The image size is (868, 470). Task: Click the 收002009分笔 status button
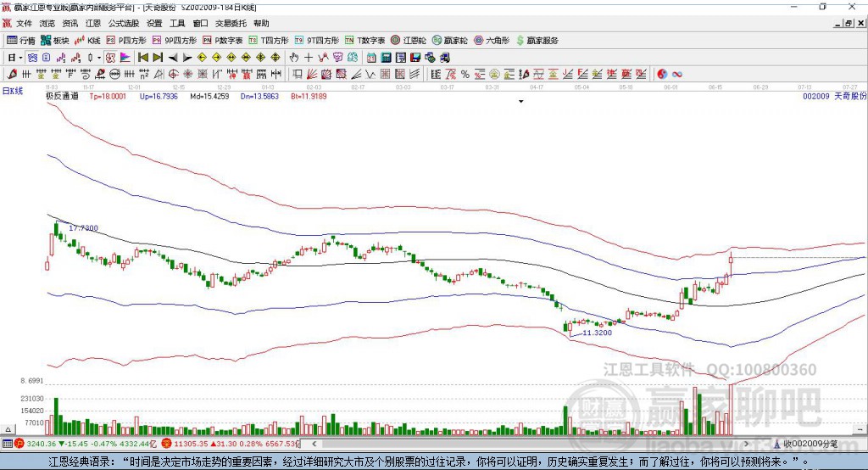click(806, 444)
